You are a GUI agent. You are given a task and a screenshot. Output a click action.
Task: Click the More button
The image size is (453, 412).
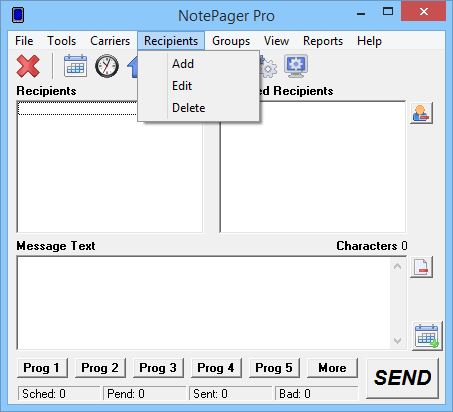click(332, 368)
